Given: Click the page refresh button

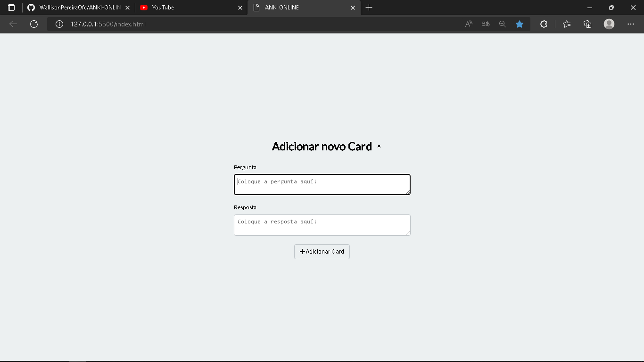Looking at the screenshot, I should tap(33, 24).
